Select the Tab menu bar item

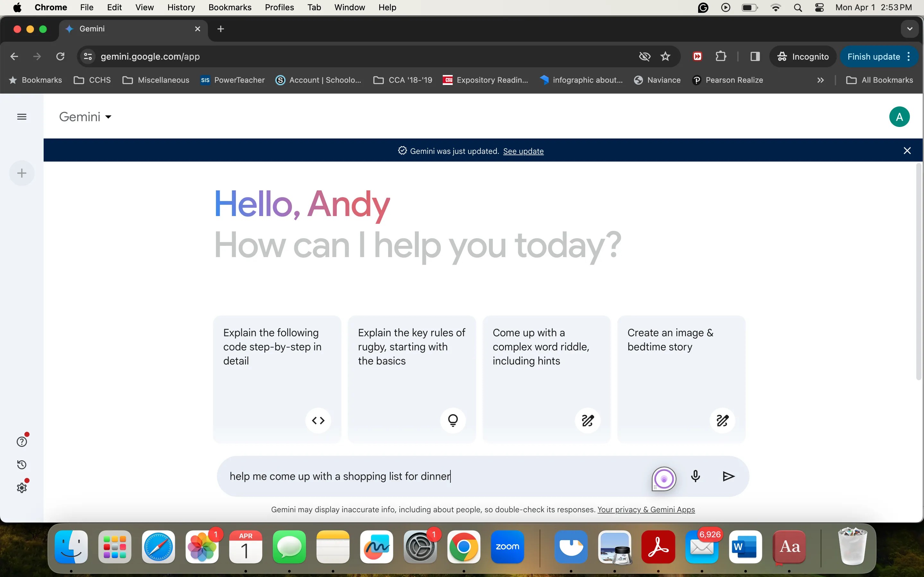pyautogui.click(x=314, y=7)
